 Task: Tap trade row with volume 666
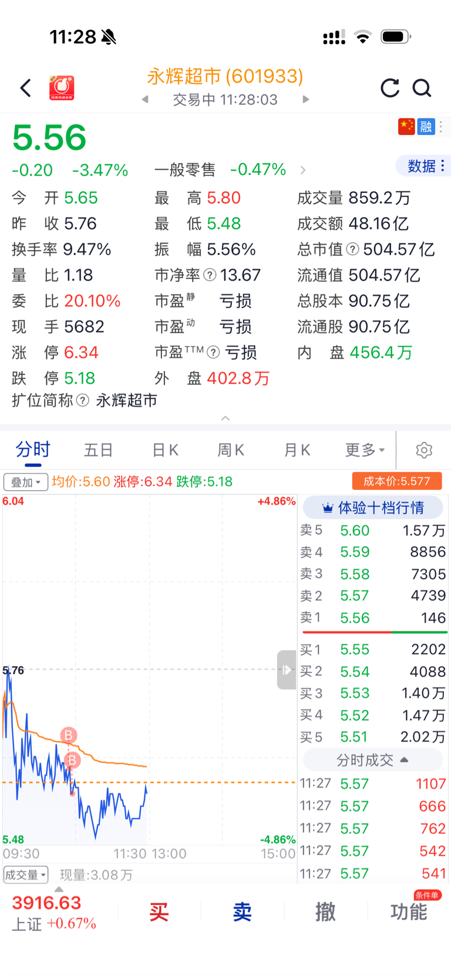(x=373, y=806)
